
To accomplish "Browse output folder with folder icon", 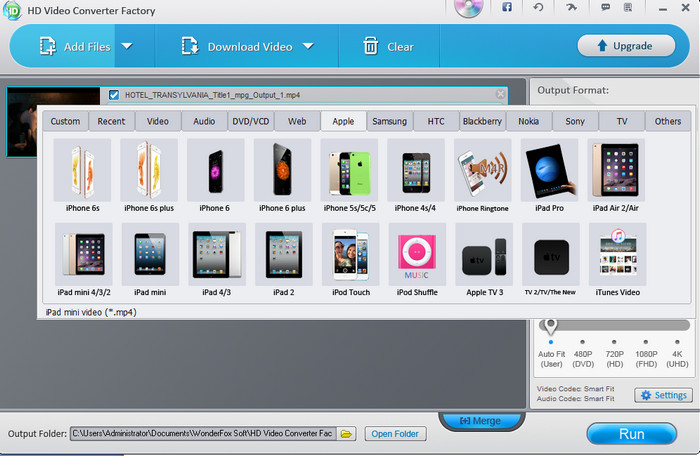I will 346,434.
